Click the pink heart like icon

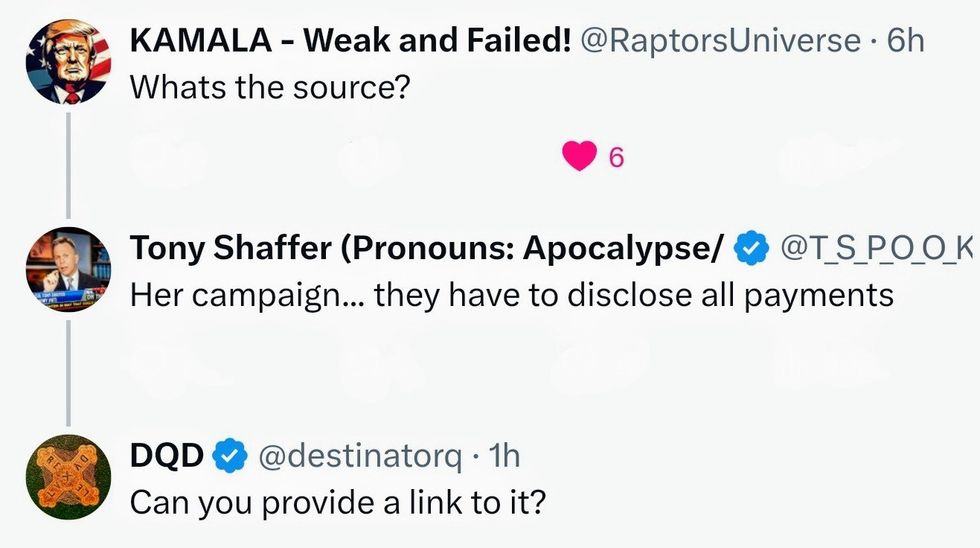[580, 156]
